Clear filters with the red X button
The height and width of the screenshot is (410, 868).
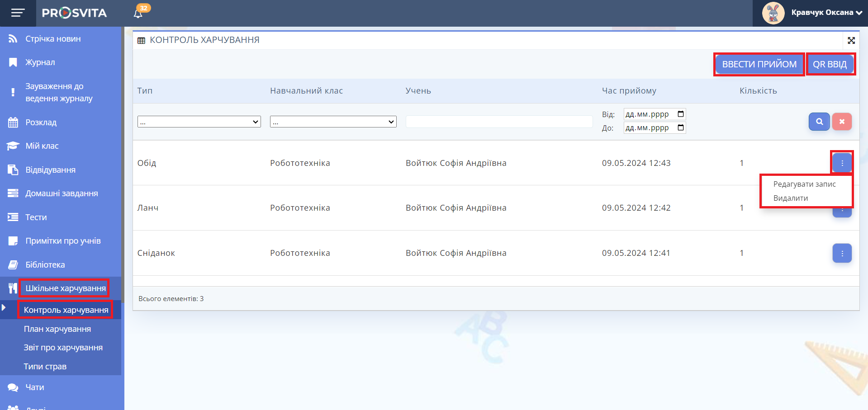(841, 122)
